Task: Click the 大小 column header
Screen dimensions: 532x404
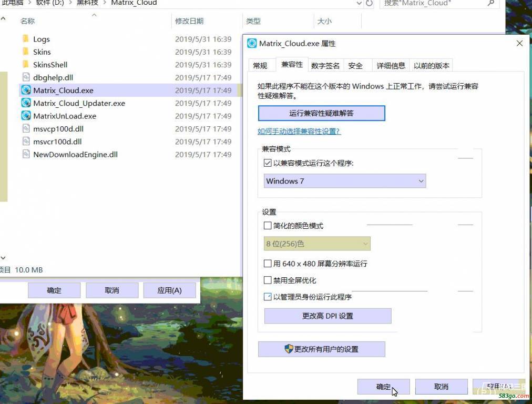Action: (324, 21)
